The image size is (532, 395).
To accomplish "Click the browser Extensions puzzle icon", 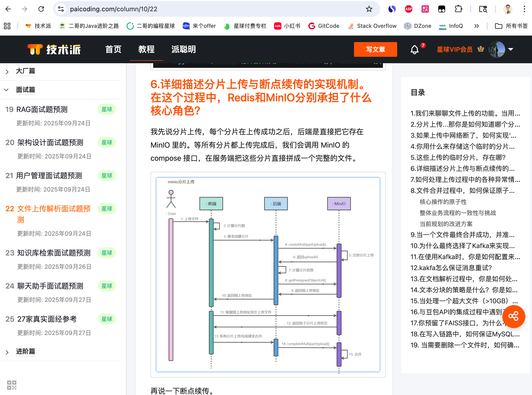I will (x=458, y=9).
